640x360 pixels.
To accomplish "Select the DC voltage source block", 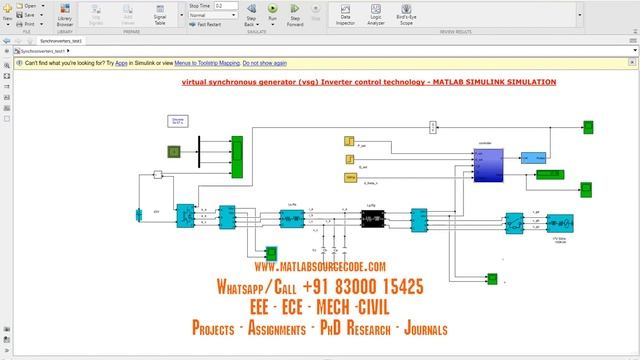I will [138, 215].
